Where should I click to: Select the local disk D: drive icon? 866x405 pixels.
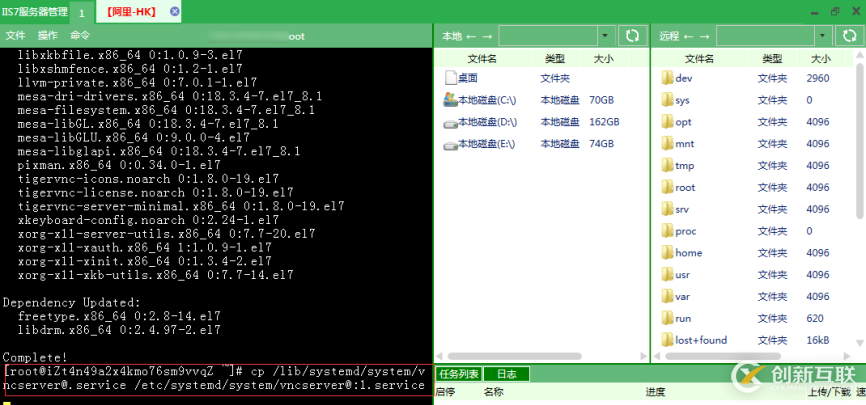(451, 122)
